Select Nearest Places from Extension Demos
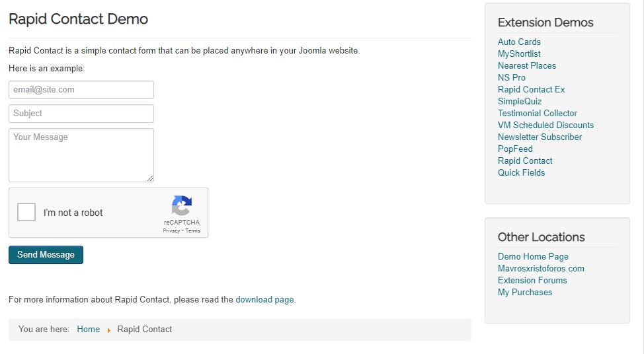The height and width of the screenshot is (354, 644). [x=527, y=65]
